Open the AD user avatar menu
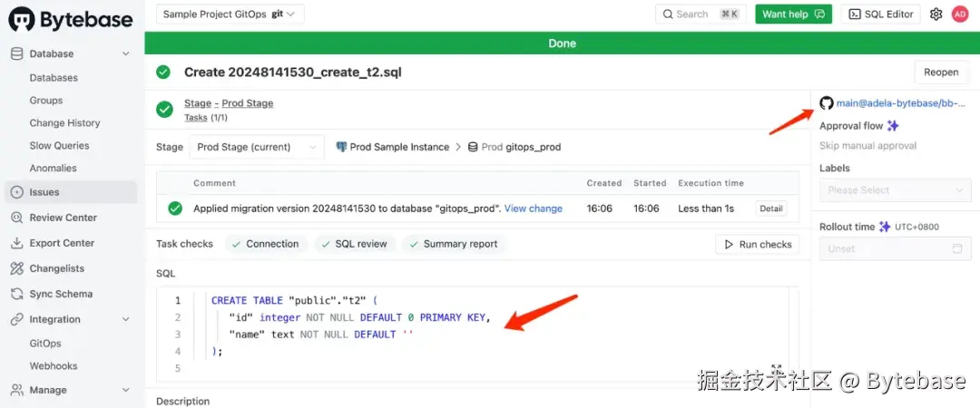The height and width of the screenshot is (408, 980). 960,15
